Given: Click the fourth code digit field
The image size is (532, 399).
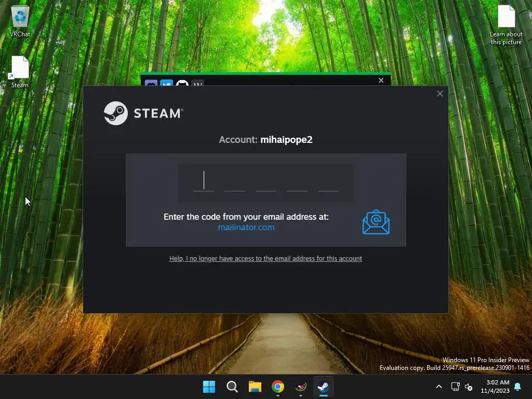Looking at the screenshot, I should click(297, 181).
